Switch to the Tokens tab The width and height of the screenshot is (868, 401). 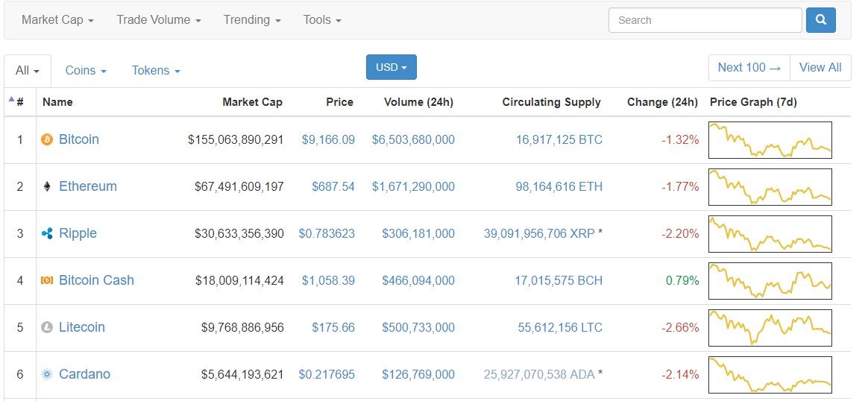click(x=156, y=71)
